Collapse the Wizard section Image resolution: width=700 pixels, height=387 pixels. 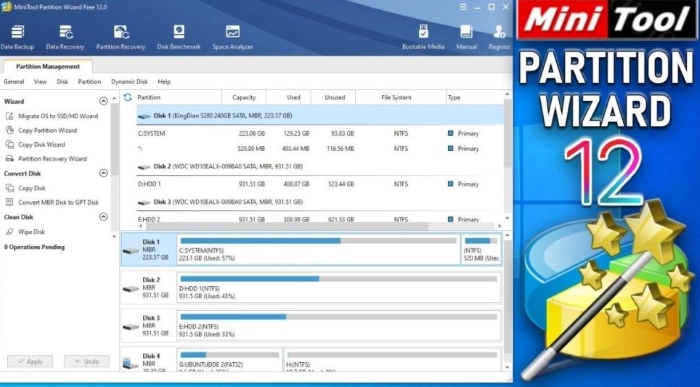[x=104, y=101]
